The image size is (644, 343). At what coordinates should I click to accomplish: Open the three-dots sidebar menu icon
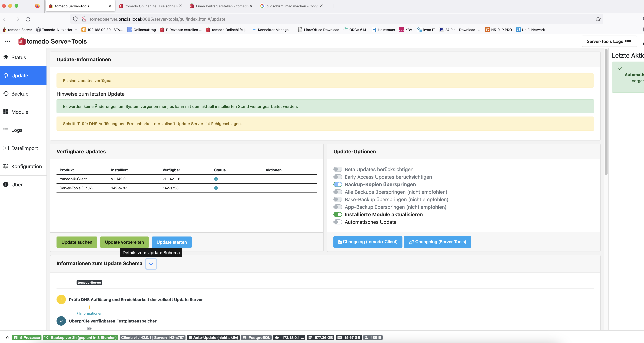8,41
